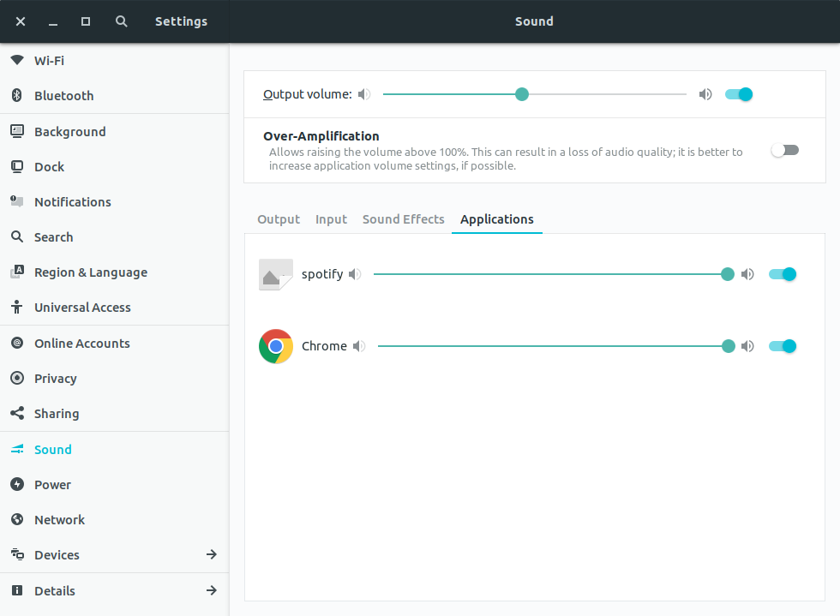Select the Applications tab

click(497, 219)
